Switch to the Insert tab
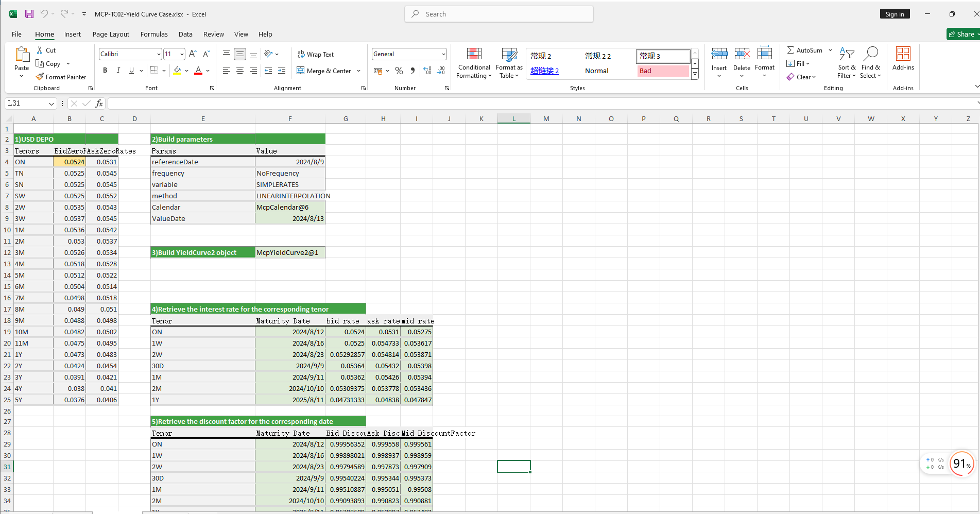Image resolution: width=980 pixels, height=514 pixels. coord(73,35)
